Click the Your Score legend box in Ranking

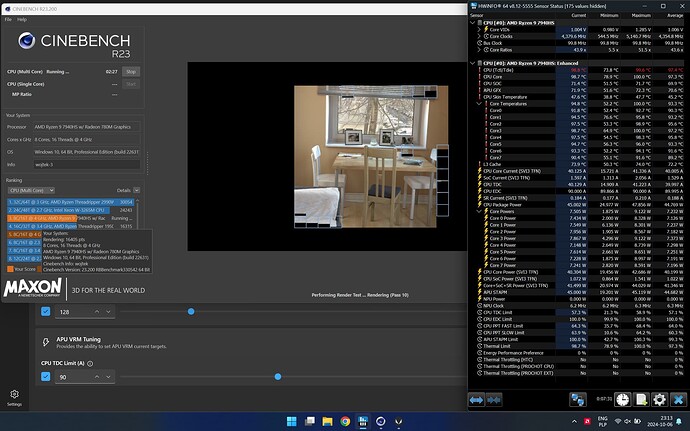pos(10,268)
